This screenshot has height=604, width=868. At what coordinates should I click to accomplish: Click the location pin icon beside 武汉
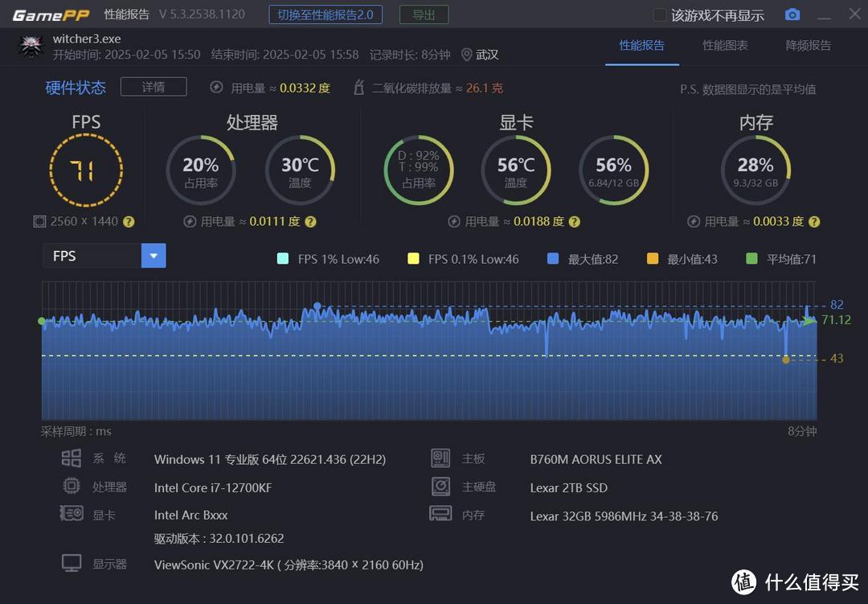click(467, 55)
